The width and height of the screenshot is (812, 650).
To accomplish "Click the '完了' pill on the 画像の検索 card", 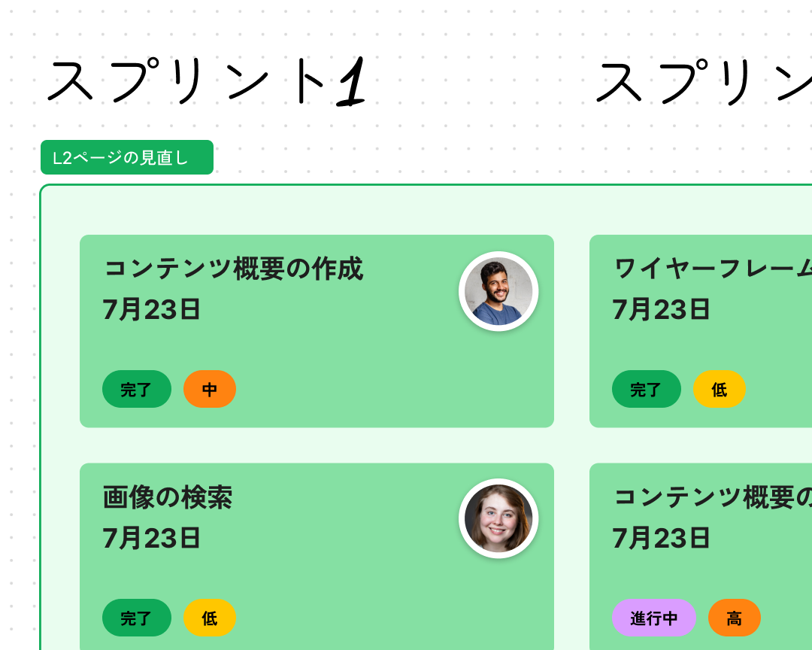I will click(x=136, y=618).
